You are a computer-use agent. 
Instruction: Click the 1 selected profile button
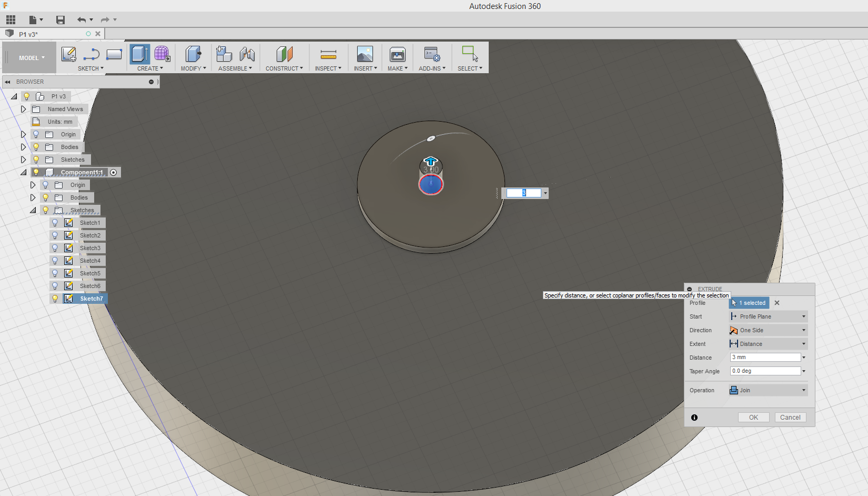click(749, 303)
